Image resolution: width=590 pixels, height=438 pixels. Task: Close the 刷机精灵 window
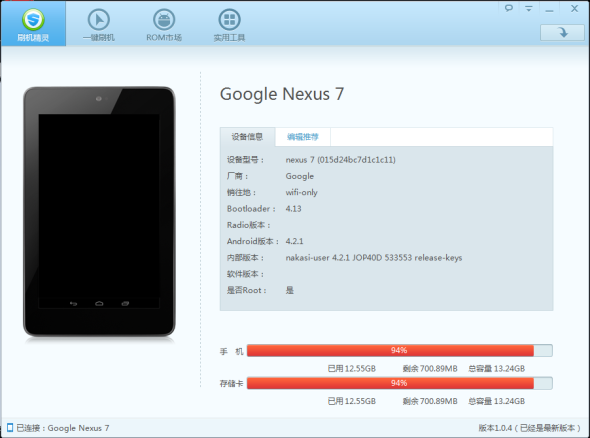[x=574, y=8]
